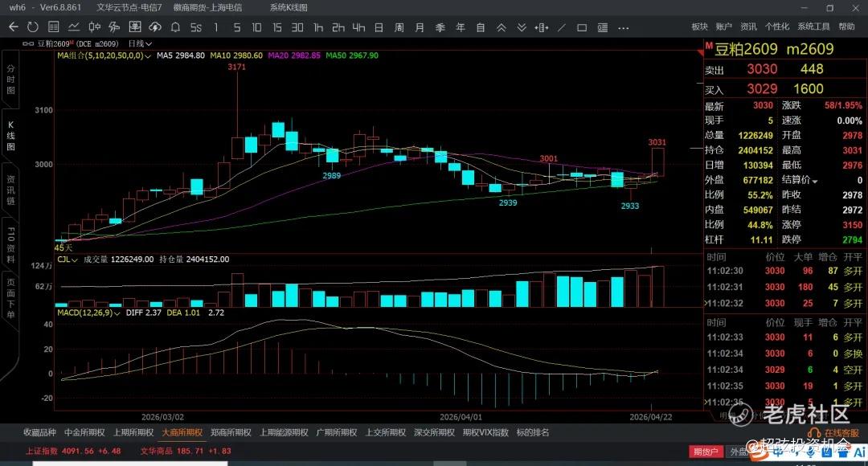The width and height of the screenshot is (868, 466).
Task: Select the 广期所期权 bottom tab
Action: coord(337,432)
